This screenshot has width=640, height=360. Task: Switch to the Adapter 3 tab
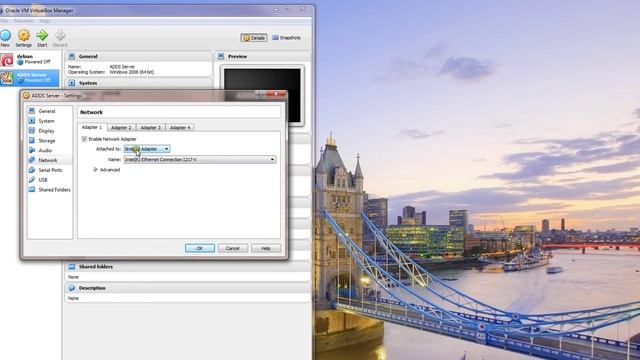point(151,128)
